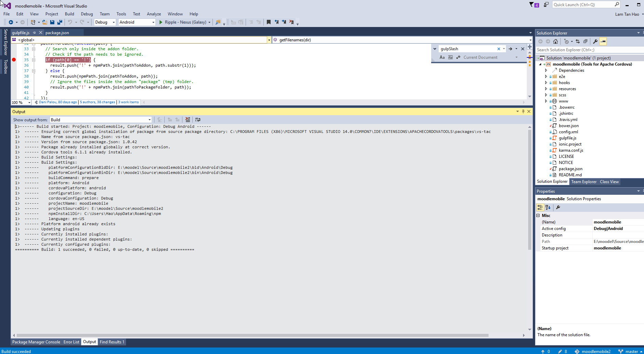Image resolution: width=644 pixels, height=354 pixels.
Task: Save the current file via the toolbar
Action: pyautogui.click(x=52, y=22)
